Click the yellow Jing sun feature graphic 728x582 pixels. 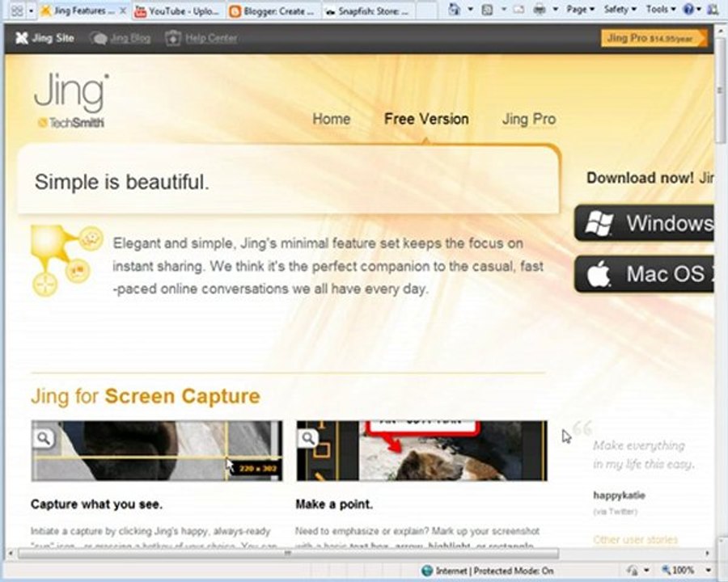67,260
